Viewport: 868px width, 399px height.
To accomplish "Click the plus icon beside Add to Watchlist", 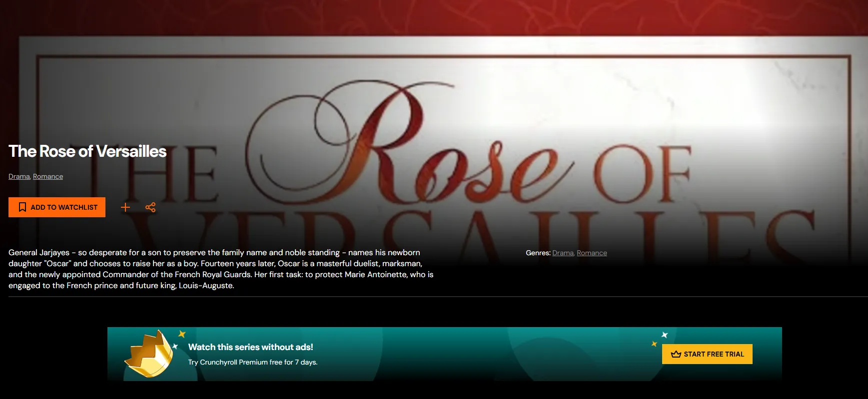I will (125, 207).
